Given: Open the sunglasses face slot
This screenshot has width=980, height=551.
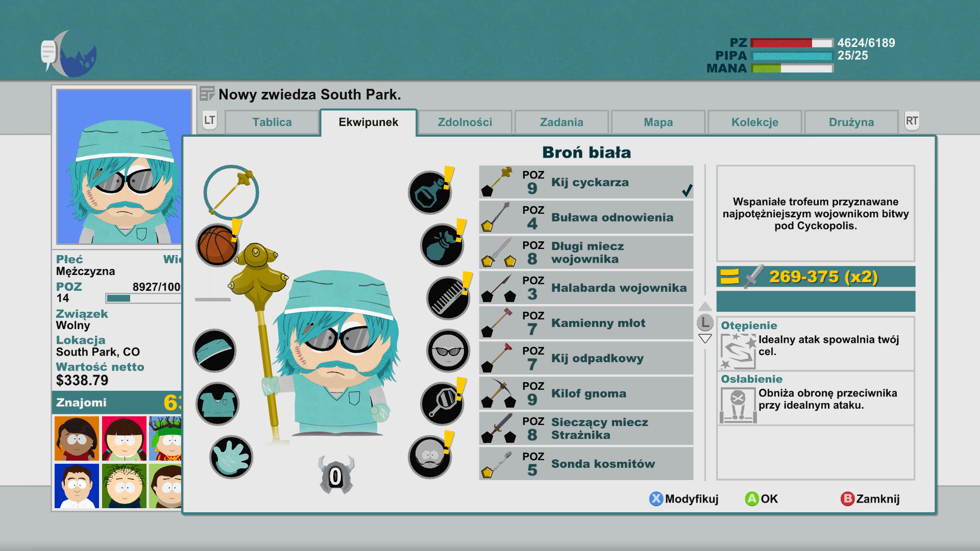Looking at the screenshot, I should 448,351.
